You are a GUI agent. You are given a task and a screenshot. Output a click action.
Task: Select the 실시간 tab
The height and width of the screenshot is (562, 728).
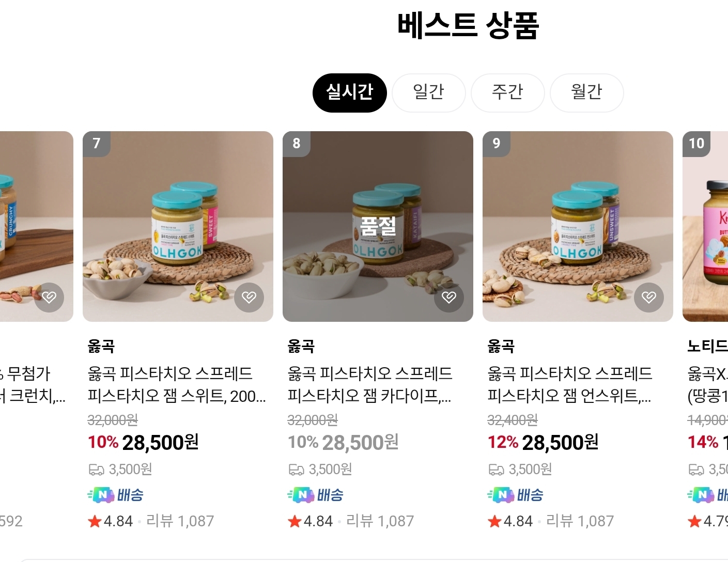(349, 93)
